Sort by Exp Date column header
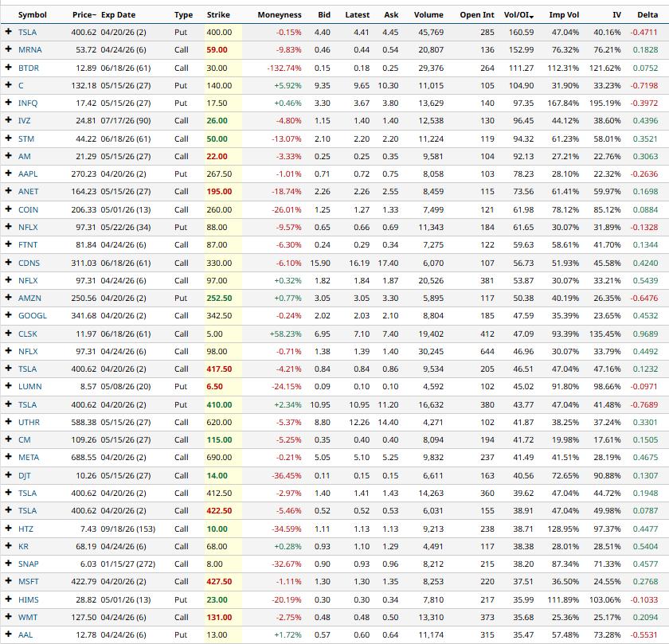The height and width of the screenshot is (644, 669). (x=118, y=15)
